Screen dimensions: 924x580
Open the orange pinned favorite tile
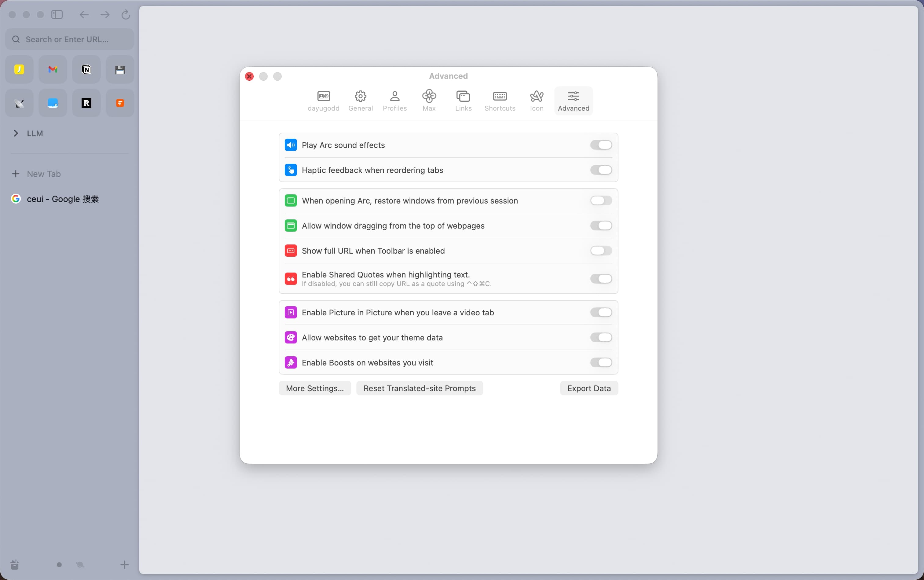click(x=120, y=103)
